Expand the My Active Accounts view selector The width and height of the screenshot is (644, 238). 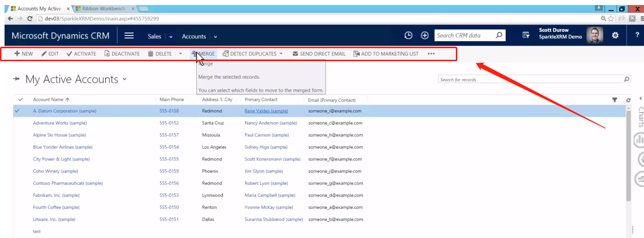(124, 79)
